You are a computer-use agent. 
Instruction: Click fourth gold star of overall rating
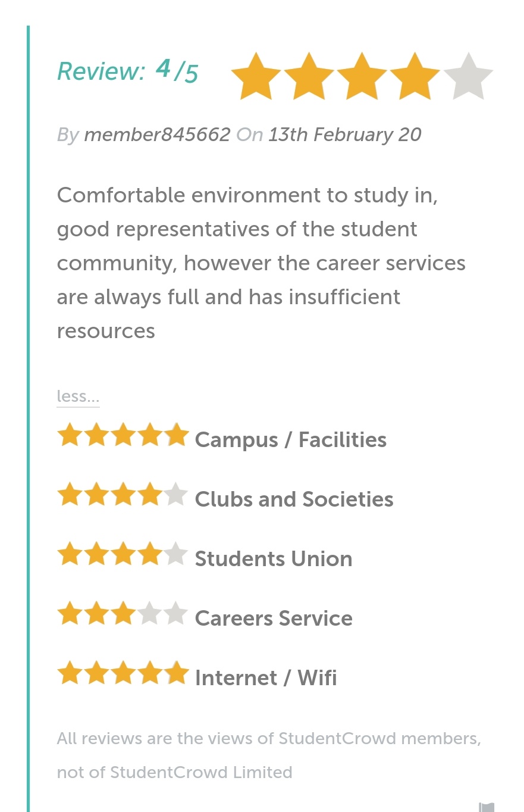pyautogui.click(x=415, y=76)
